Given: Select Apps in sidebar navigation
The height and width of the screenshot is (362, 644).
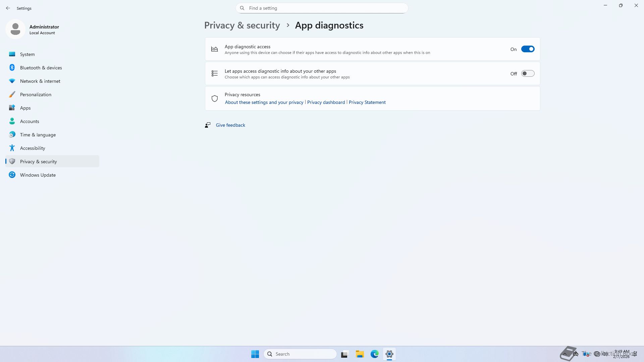Looking at the screenshot, I should tap(25, 108).
